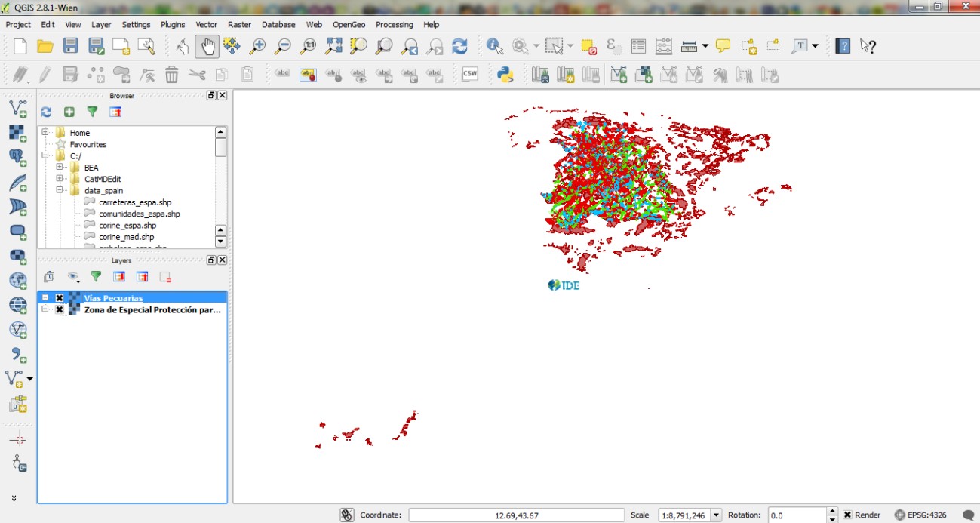Screen dimensions: 980x523
Task: Expand the CatMDEdit folder
Action: pyautogui.click(x=60, y=179)
